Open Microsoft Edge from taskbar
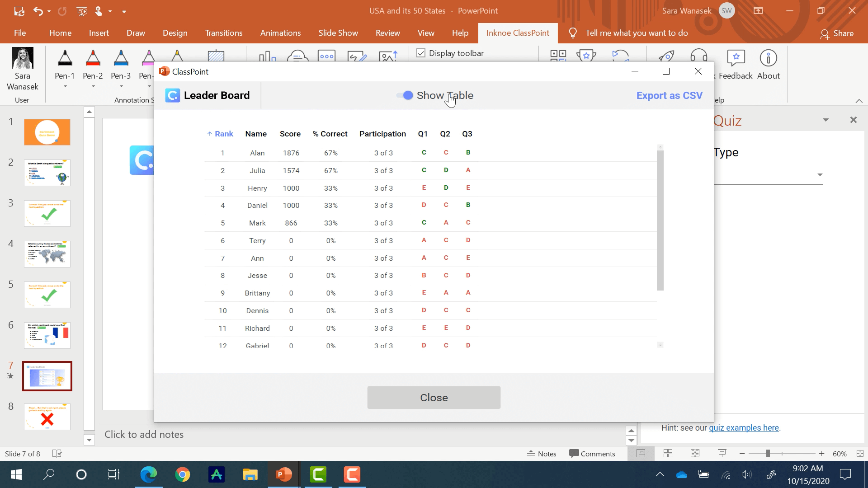The image size is (868, 488). pyautogui.click(x=148, y=474)
